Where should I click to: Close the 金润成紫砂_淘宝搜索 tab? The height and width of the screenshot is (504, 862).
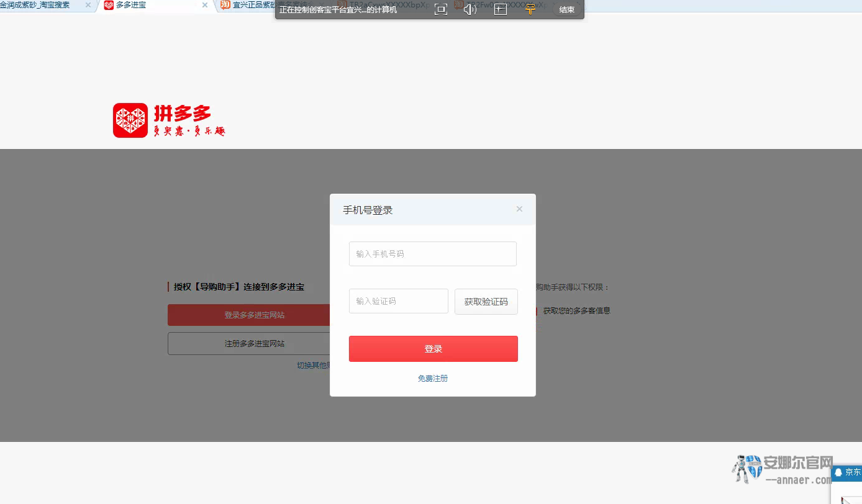tap(88, 5)
